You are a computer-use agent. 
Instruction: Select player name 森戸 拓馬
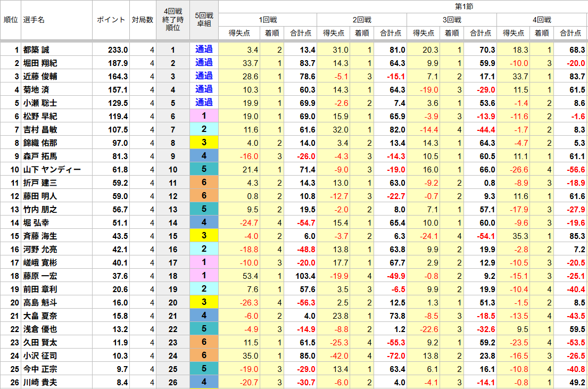tap(40, 156)
